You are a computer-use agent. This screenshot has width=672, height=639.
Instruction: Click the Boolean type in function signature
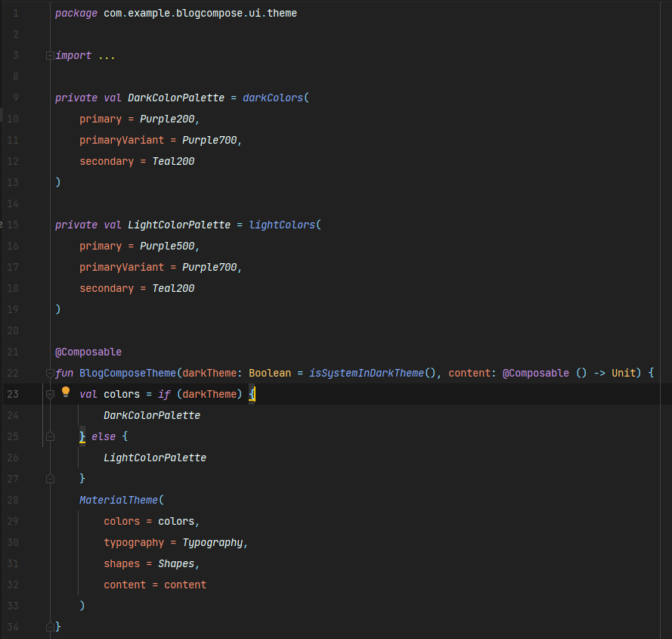270,373
